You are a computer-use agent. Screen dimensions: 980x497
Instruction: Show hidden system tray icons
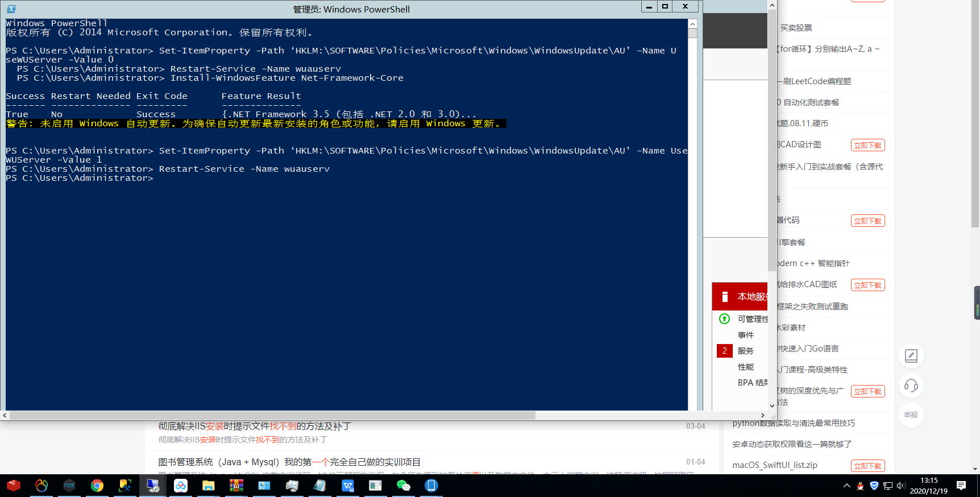click(x=847, y=486)
